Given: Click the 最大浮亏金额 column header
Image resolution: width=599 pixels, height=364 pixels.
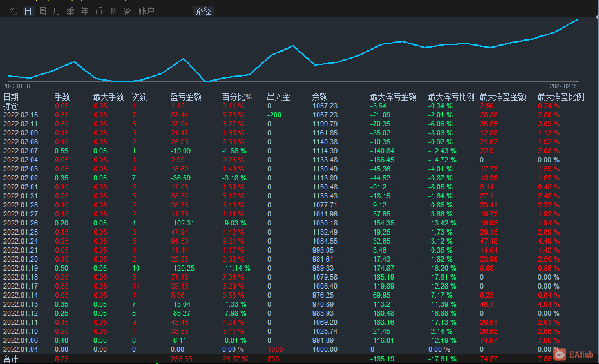Looking at the screenshot, I should tap(393, 97).
